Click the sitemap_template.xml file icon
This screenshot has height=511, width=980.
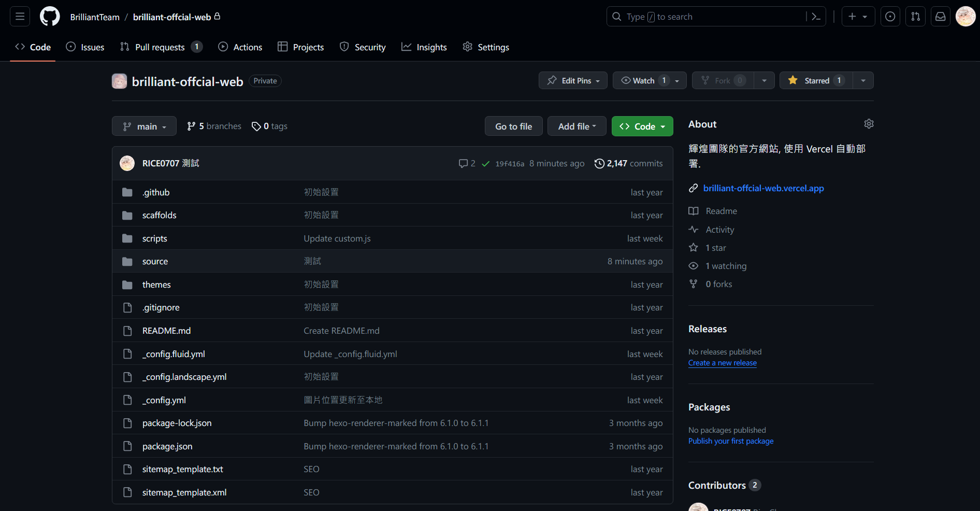click(127, 492)
